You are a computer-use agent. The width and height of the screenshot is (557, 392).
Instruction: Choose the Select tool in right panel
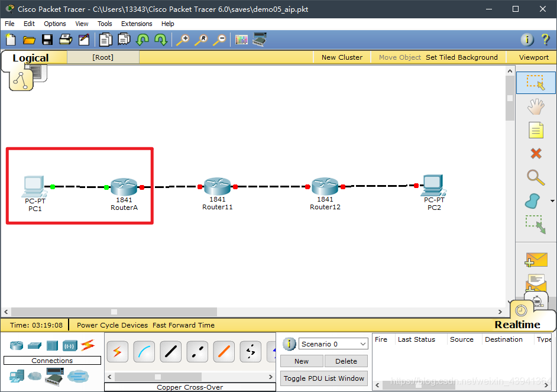[x=536, y=82]
